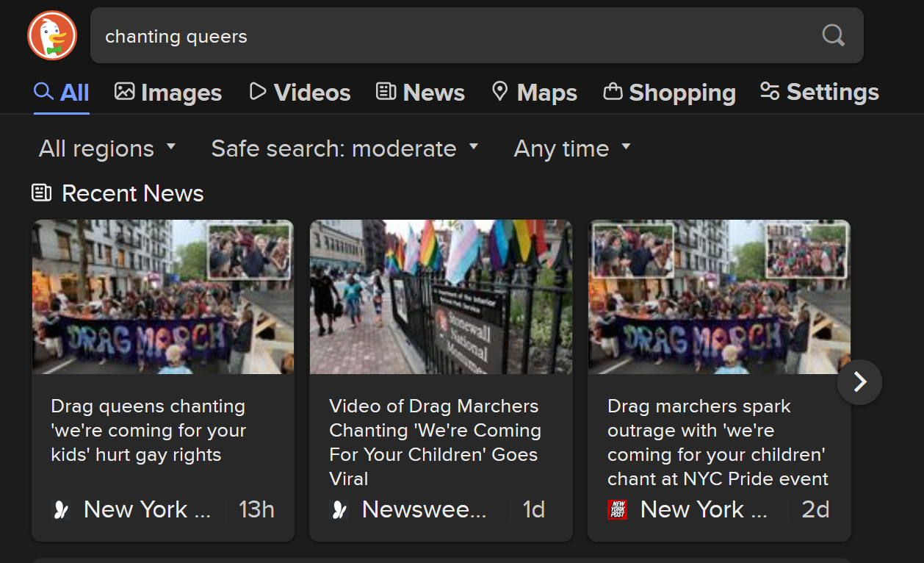Open the Stonewall National Monument thumbnail
Viewport: 924px width, 563px height.
click(441, 297)
